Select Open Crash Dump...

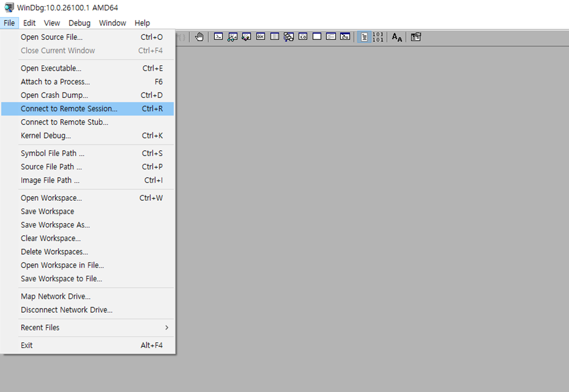87,95
